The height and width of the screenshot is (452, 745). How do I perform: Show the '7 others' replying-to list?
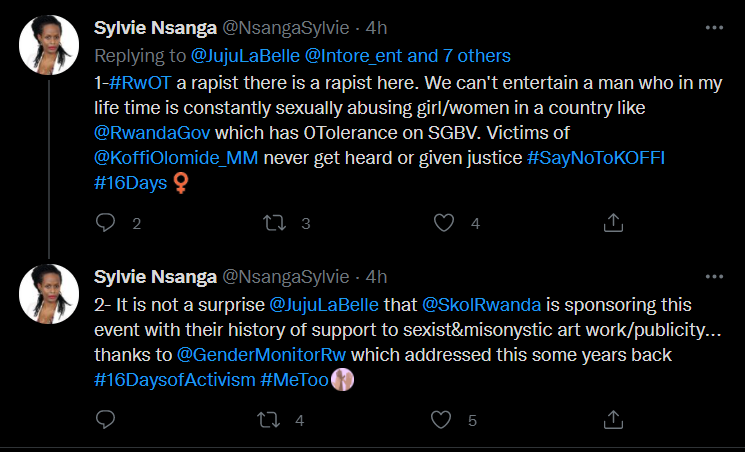pyautogui.click(x=476, y=56)
